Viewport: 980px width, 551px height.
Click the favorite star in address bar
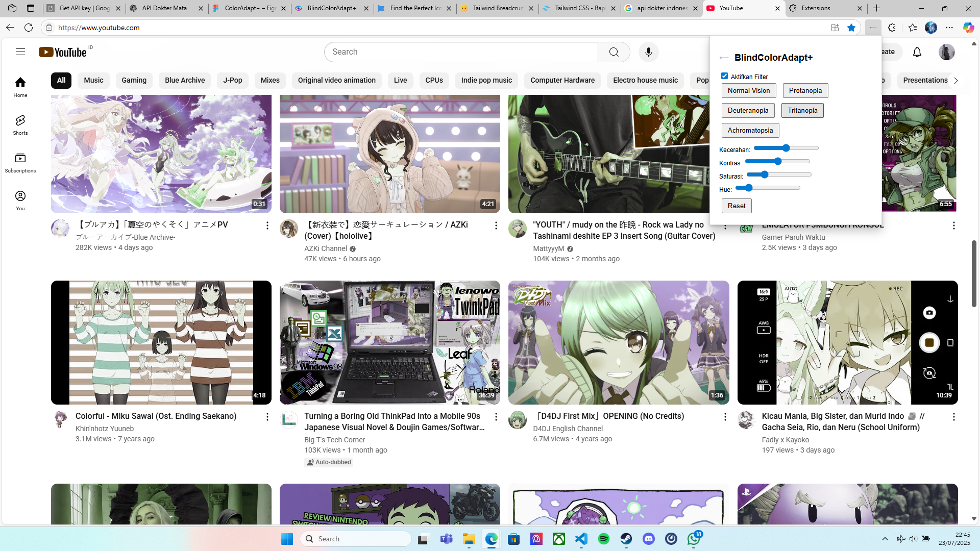coord(851,28)
